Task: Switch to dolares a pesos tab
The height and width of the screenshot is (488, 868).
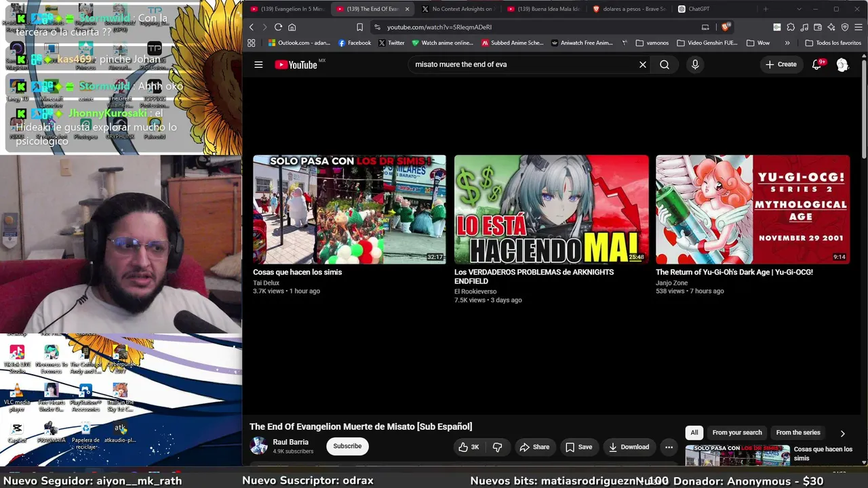Action: (628, 9)
